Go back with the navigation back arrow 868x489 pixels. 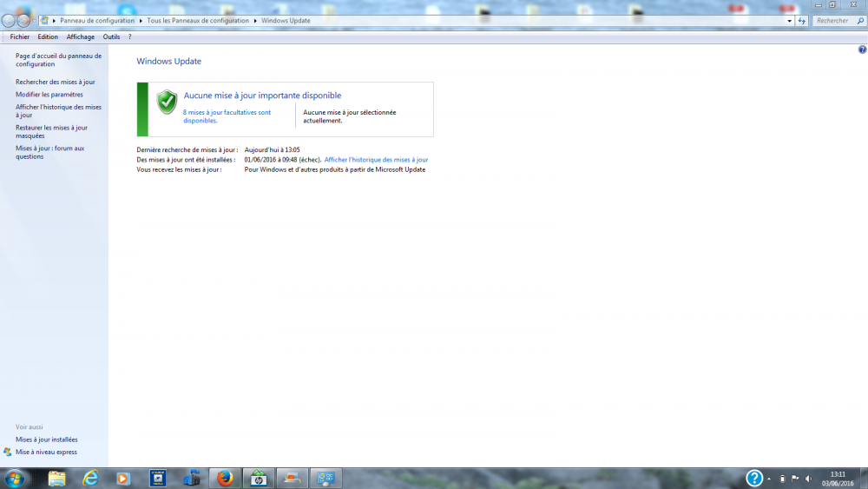(9, 21)
